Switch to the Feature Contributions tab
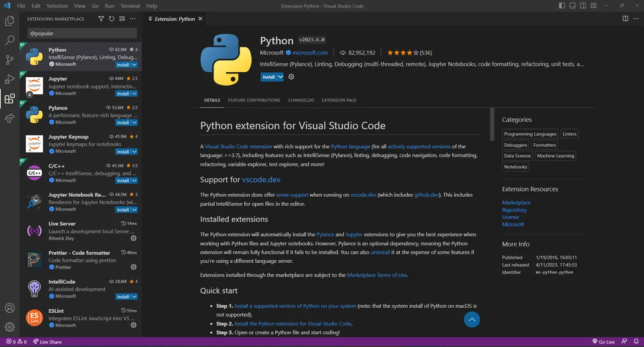 click(x=254, y=100)
